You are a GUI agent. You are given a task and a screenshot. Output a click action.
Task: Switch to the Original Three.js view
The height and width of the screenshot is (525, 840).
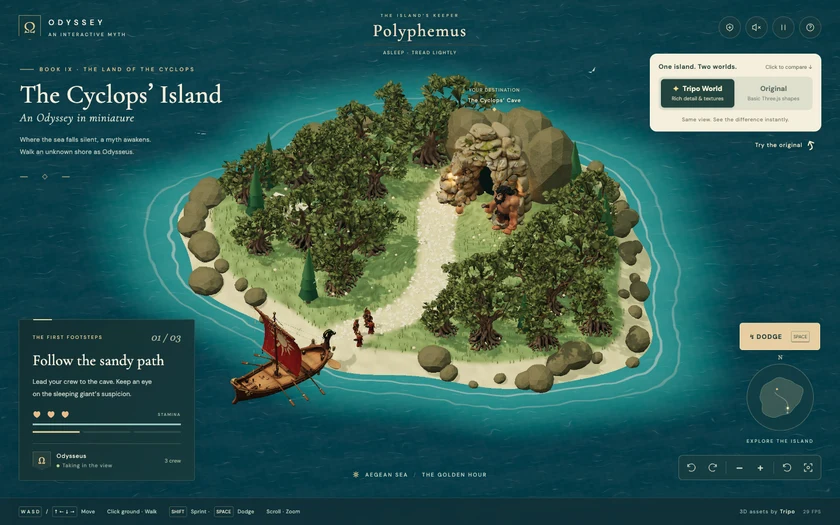coord(773,93)
